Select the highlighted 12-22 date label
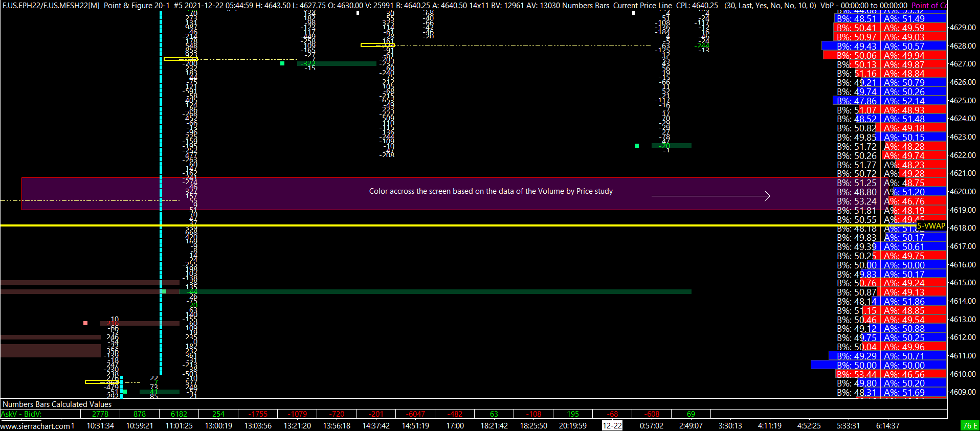The height and width of the screenshot is (431, 980). (612, 426)
